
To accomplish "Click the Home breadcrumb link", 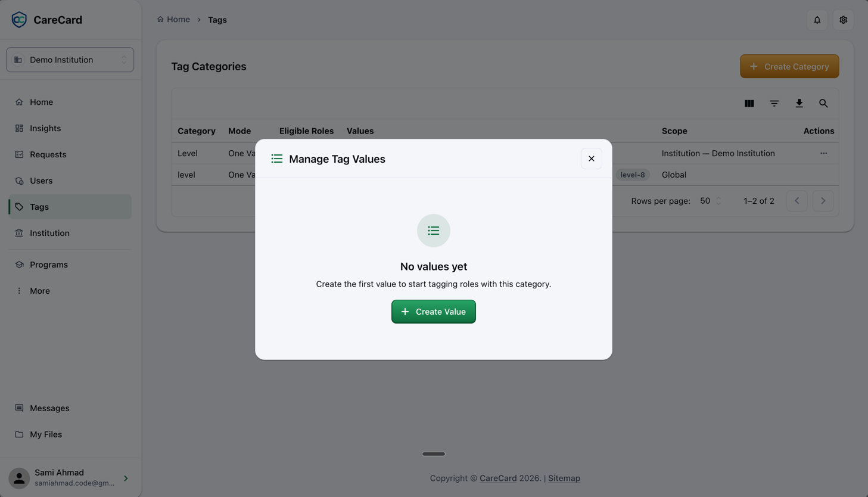I will (173, 20).
